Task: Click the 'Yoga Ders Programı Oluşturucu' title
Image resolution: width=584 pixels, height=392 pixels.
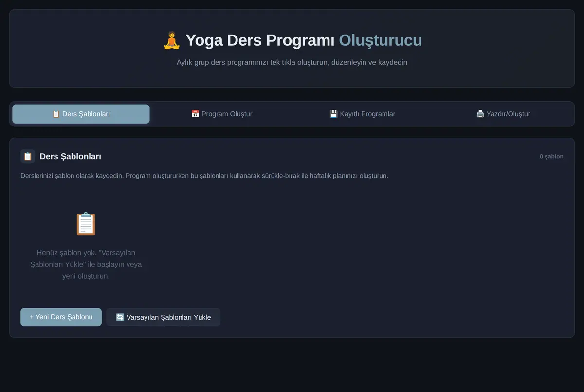Action: click(x=292, y=40)
